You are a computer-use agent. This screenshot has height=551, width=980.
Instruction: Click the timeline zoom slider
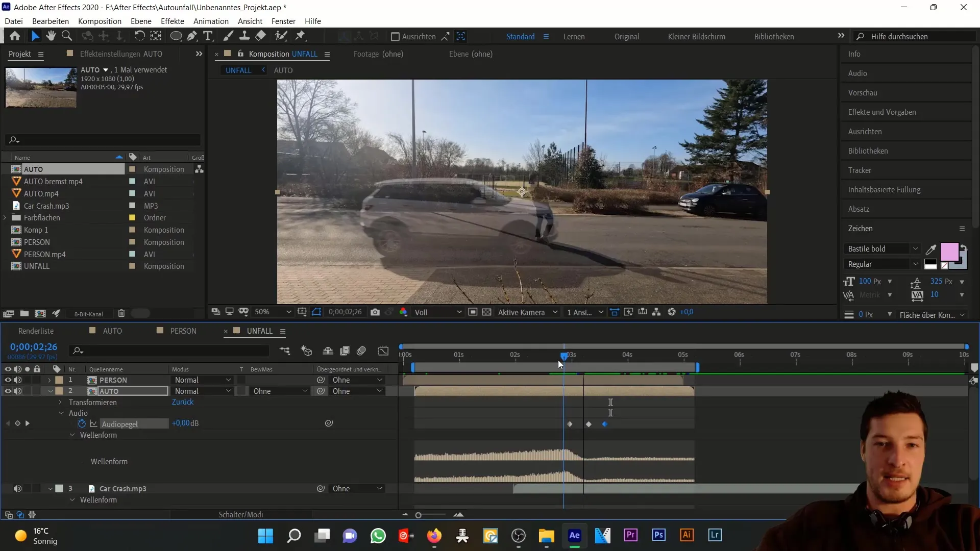click(419, 515)
